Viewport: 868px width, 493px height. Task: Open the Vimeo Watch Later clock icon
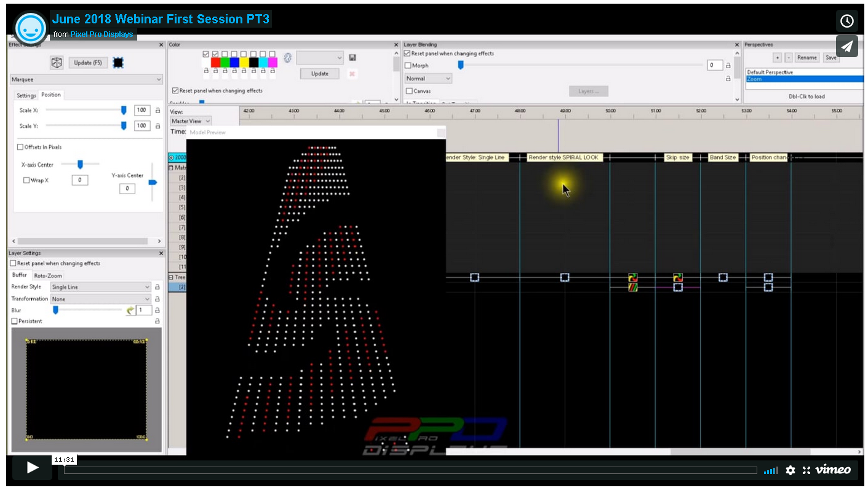(x=847, y=21)
